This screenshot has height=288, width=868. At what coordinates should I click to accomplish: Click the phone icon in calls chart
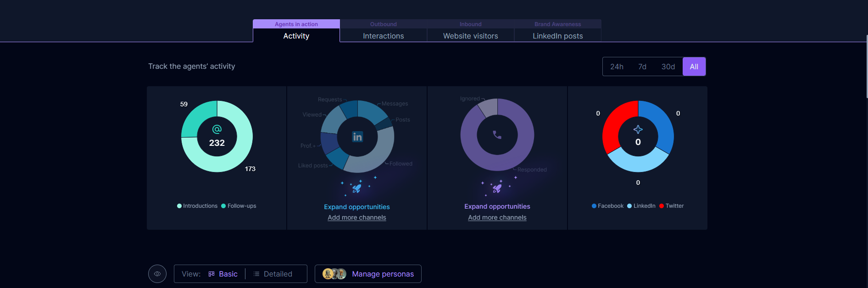pyautogui.click(x=497, y=135)
